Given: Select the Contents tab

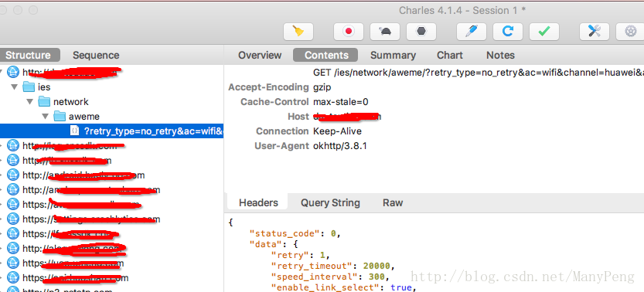Looking at the screenshot, I should point(325,55).
